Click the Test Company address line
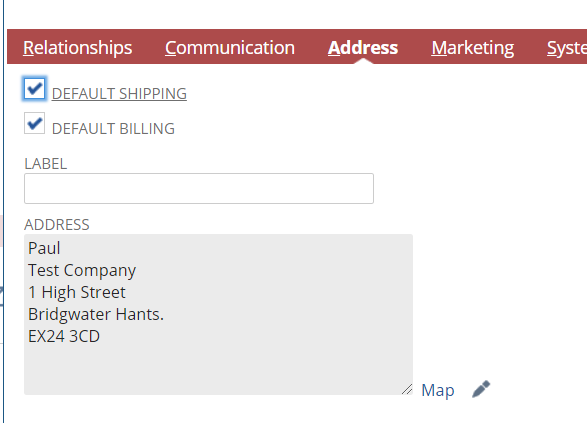This screenshot has width=587, height=423. pyautogui.click(x=82, y=270)
